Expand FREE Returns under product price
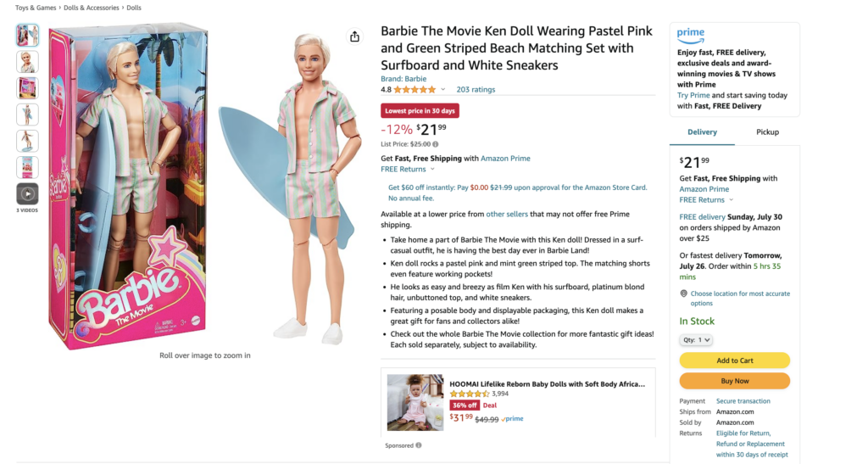Viewport: 868px width, 464px height. 408,169
